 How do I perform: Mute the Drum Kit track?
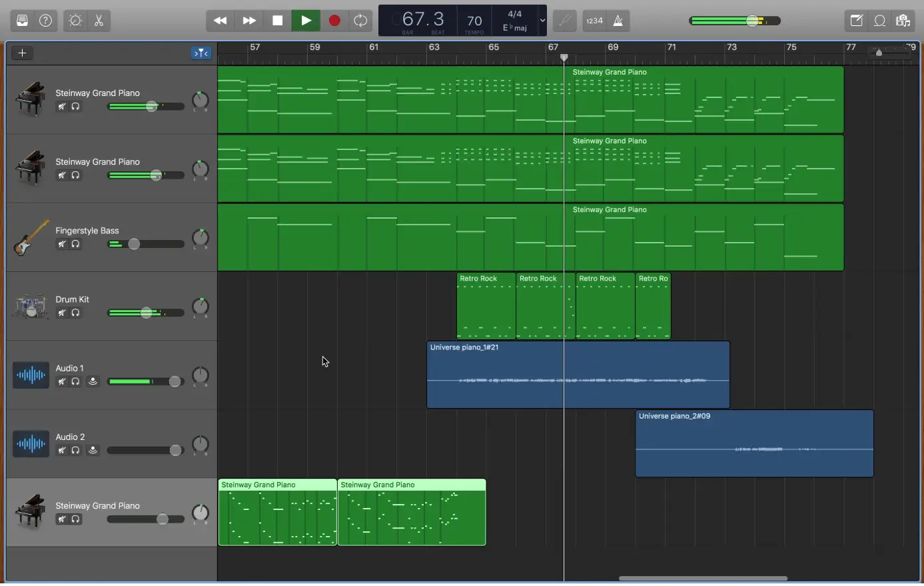(62, 313)
